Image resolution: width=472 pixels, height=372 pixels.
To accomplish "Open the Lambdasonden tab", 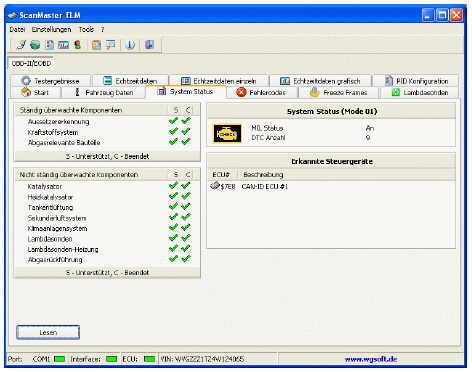I will (x=419, y=92).
